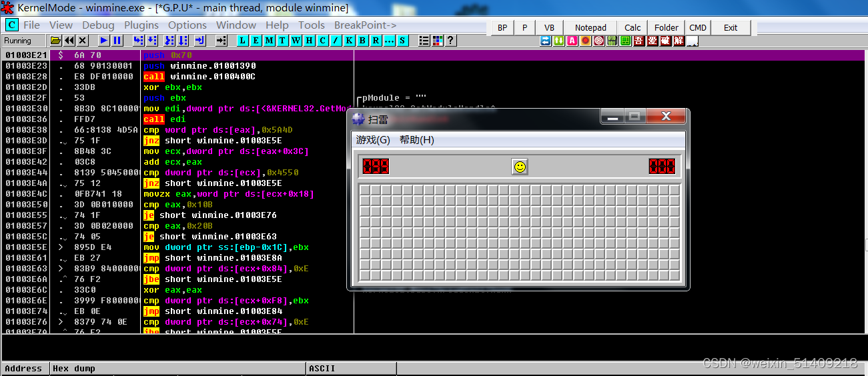
Task: Open the Window menu
Action: click(236, 25)
